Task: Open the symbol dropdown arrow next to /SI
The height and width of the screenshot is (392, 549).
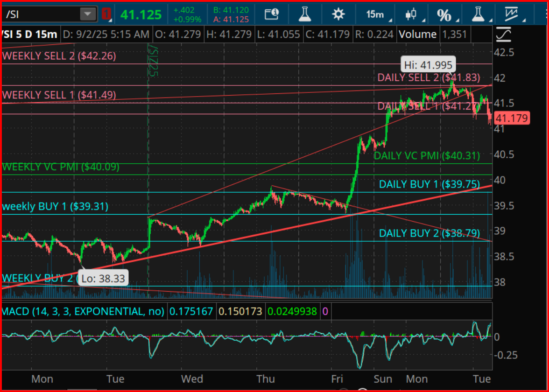Action: (x=88, y=14)
